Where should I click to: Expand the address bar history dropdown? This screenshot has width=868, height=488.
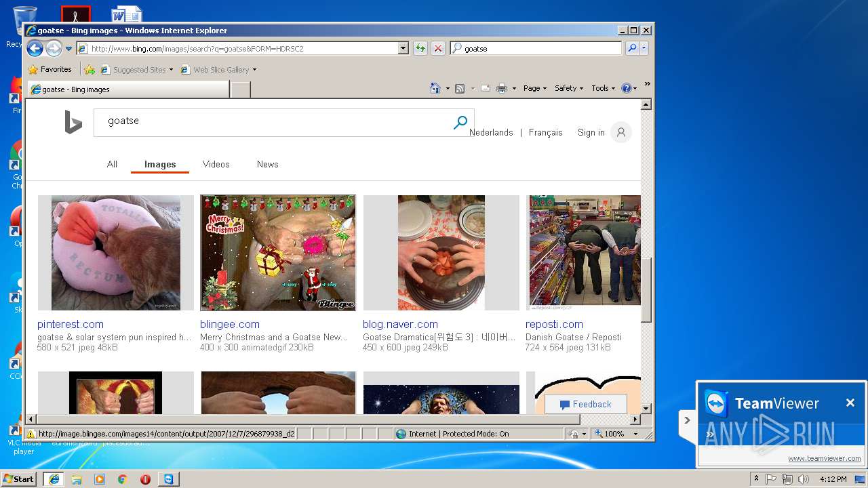coord(403,49)
